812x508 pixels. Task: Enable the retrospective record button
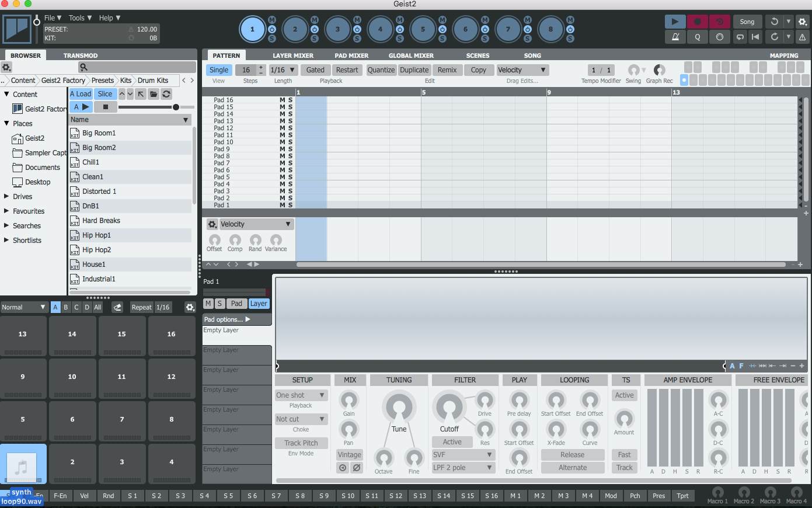[719, 22]
